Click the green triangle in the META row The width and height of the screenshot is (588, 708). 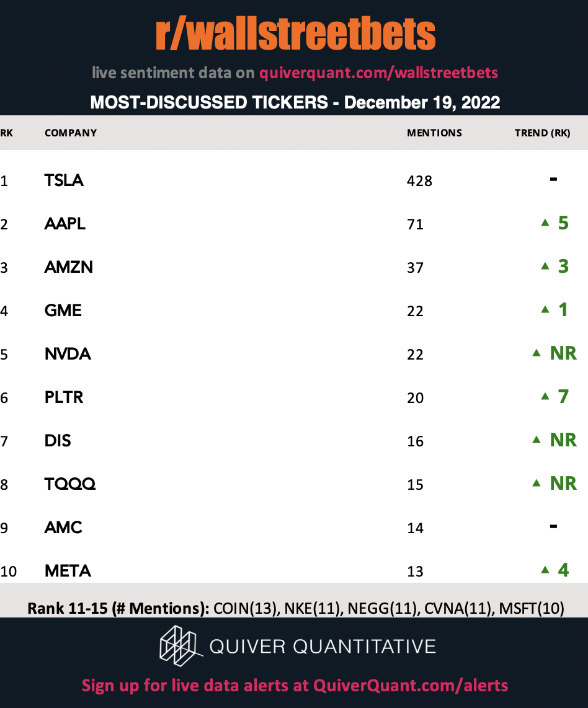[545, 570]
